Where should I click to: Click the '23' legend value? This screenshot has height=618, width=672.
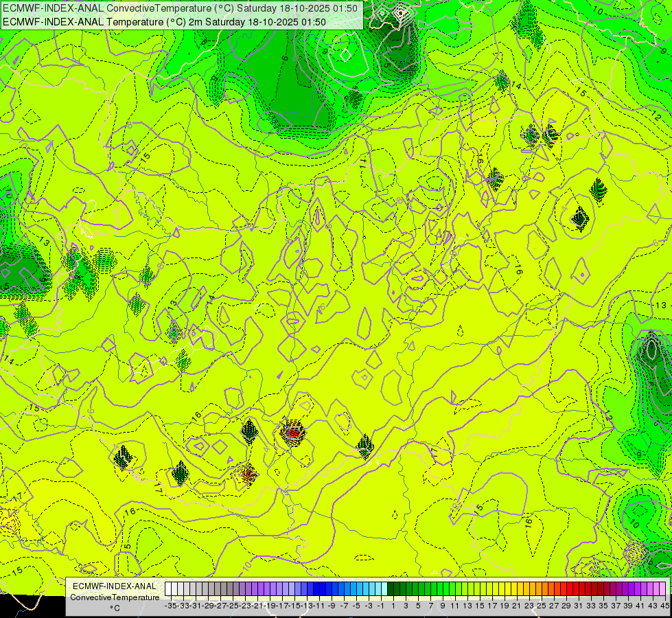coord(529,606)
